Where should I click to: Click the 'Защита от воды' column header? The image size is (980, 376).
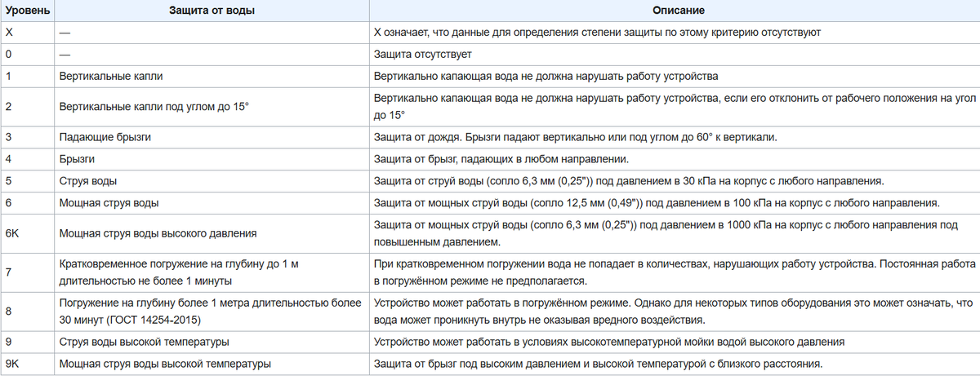pos(211,11)
